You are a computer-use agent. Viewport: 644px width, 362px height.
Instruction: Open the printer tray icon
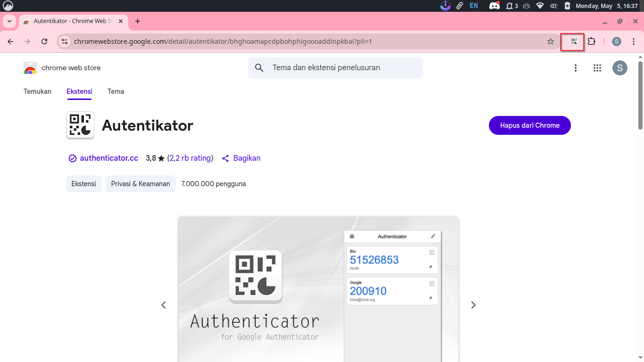(x=527, y=6)
